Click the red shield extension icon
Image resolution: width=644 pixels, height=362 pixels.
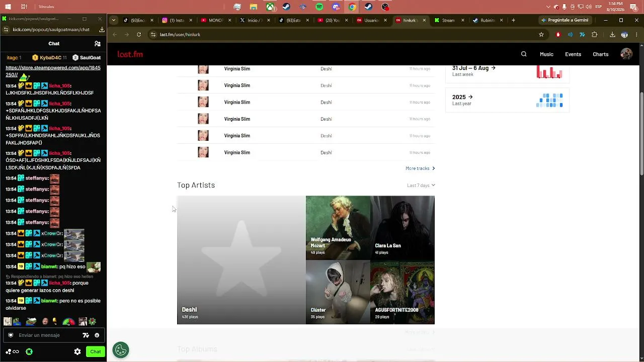[558, 35]
